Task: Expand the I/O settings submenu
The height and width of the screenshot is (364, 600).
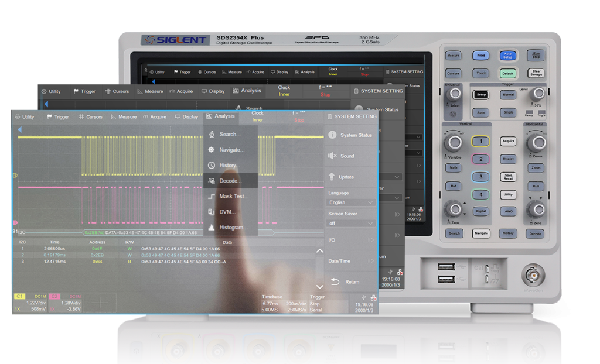Action: 350,240
